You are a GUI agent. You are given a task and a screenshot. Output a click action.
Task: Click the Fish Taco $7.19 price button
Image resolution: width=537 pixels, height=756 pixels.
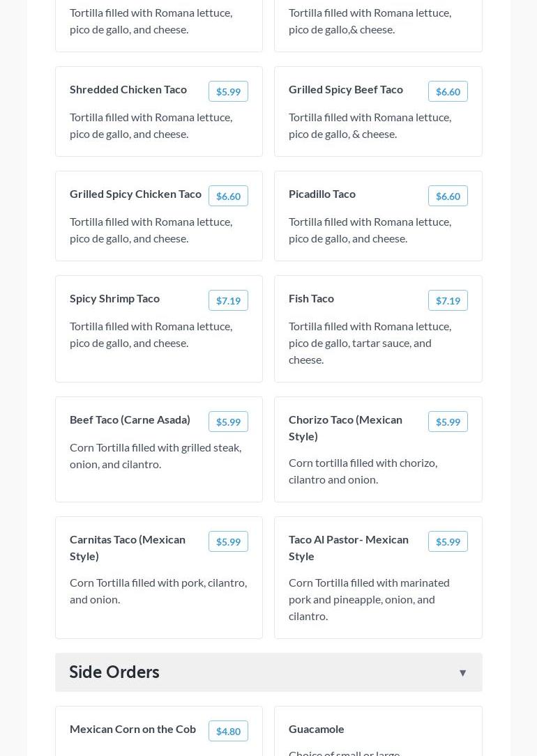[448, 300]
